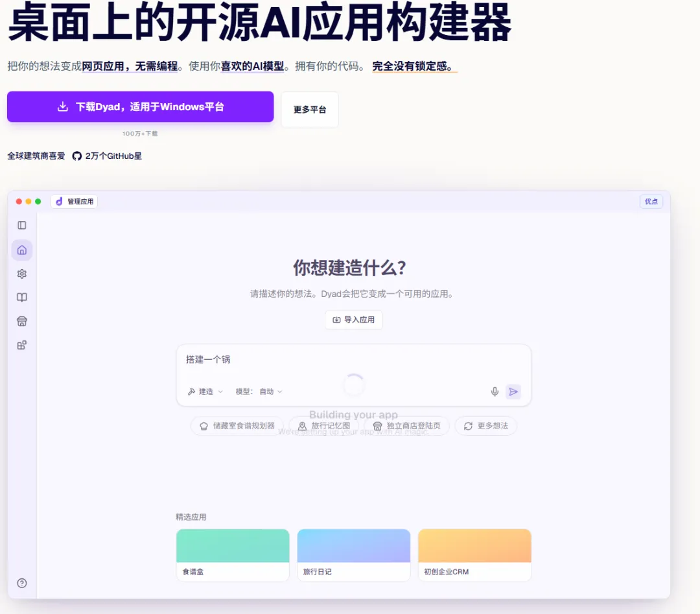Image resolution: width=700 pixels, height=614 pixels.
Task: Send the prompt with the arrow icon
Action: coord(513,392)
